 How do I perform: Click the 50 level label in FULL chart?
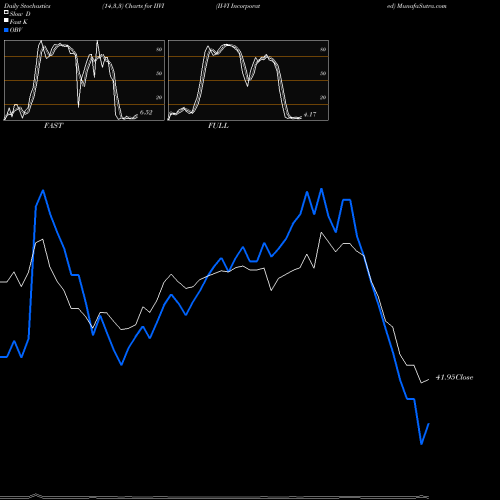click(323, 73)
